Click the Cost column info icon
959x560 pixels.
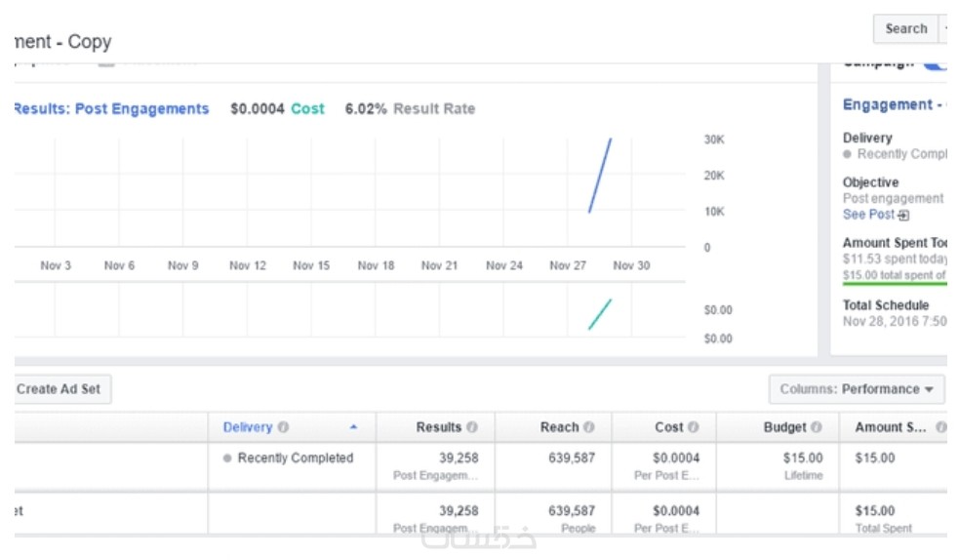(x=694, y=427)
